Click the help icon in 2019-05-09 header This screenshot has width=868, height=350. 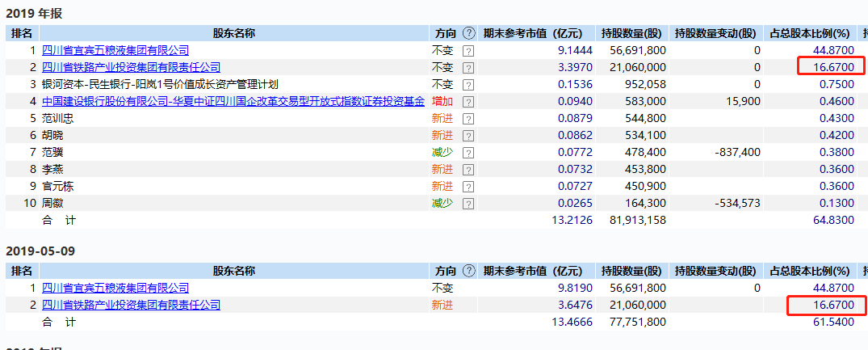pyautogui.click(x=469, y=271)
